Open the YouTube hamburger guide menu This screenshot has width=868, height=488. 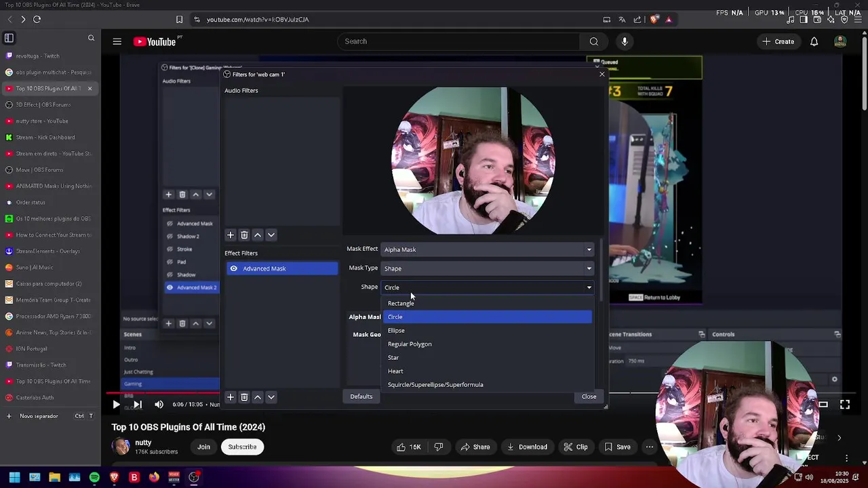tap(117, 42)
